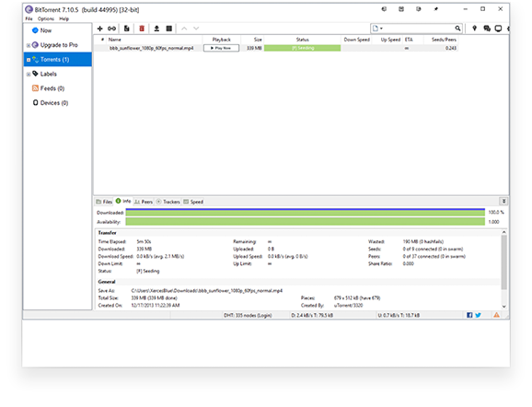Click the info panel scrollbar down arrow
Screen dimensions: 532x407
click(x=503, y=307)
